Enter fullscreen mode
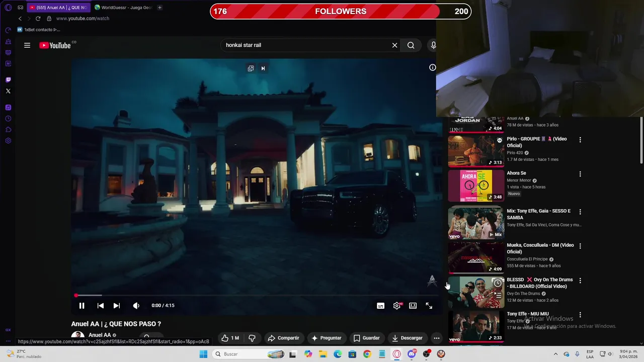 click(x=429, y=306)
